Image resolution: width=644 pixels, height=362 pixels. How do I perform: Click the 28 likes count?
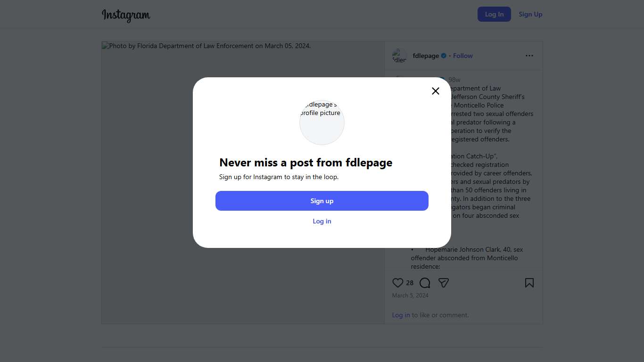click(410, 283)
